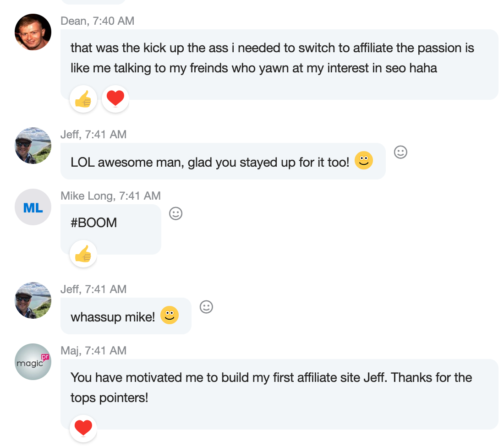
Task: Open reaction picker beside whassup mike message
Action: click(207, 307)
